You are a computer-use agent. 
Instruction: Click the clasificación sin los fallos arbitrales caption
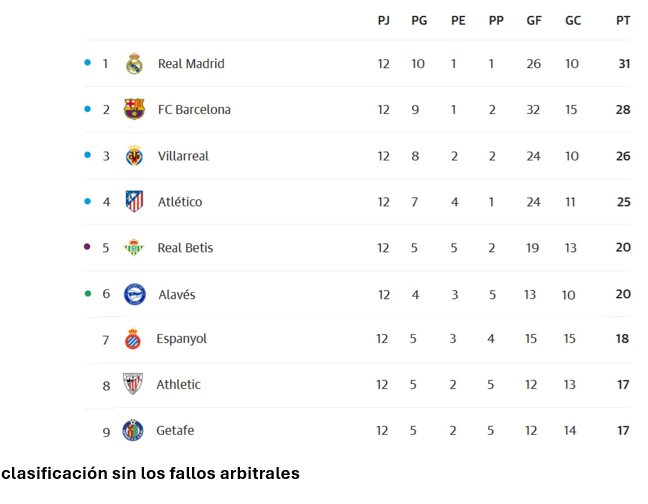click(x=150, y=473)
